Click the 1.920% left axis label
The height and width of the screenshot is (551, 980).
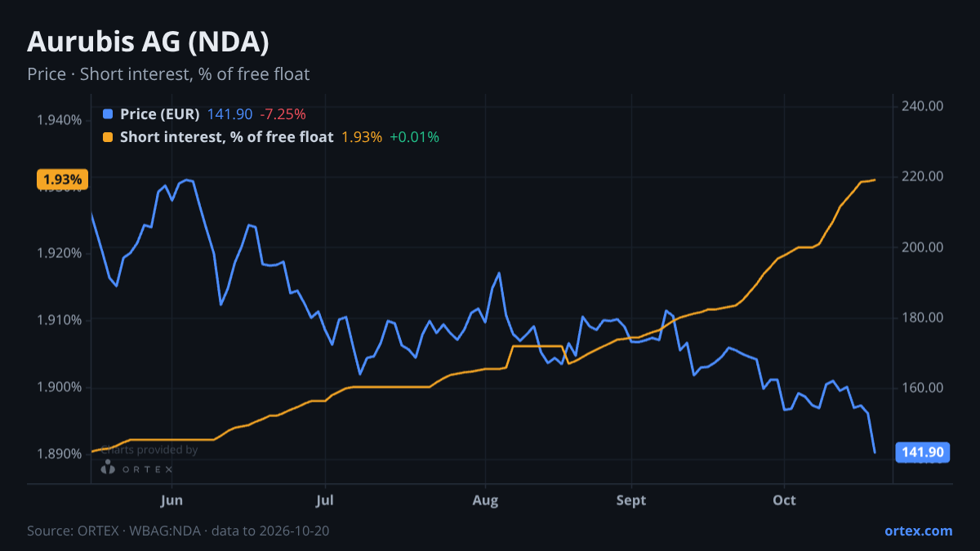60,253
